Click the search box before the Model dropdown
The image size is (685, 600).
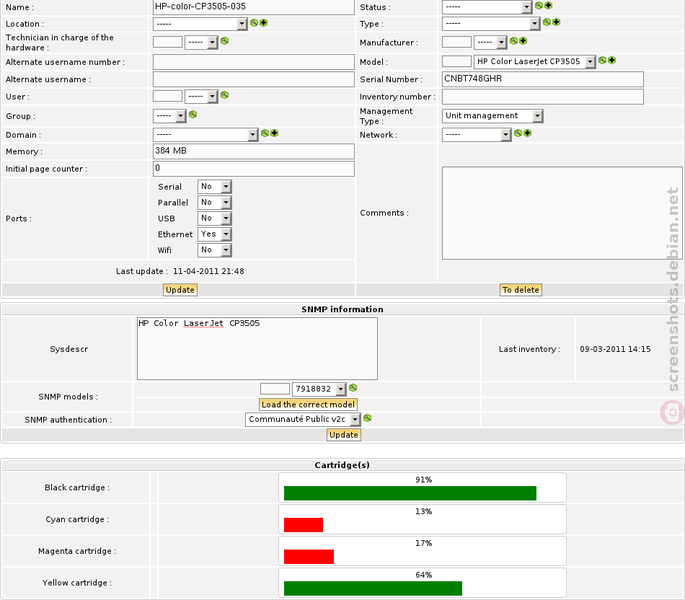pyautogui.click(x=457, y=61)
